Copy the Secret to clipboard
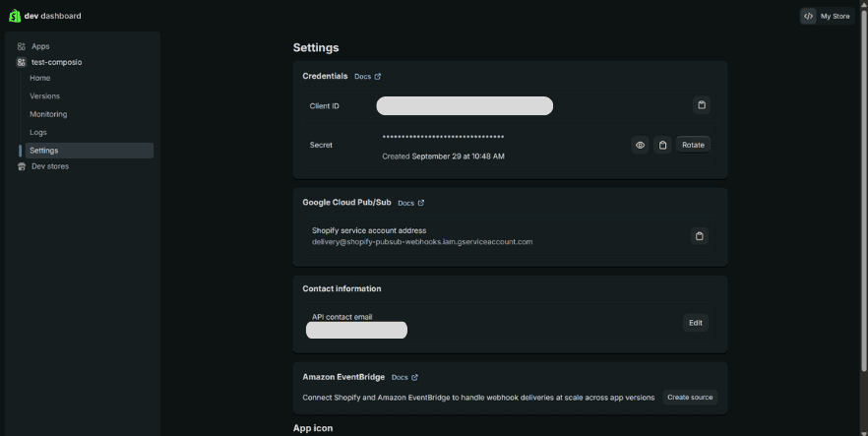868x436 pixels. pyautogui.click(x=662, y=145)
